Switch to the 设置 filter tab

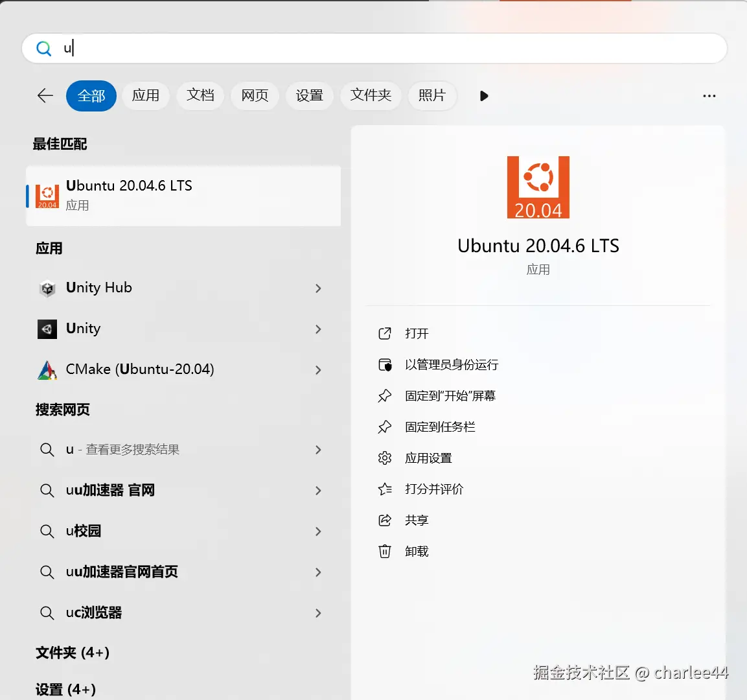click(309, 95)
